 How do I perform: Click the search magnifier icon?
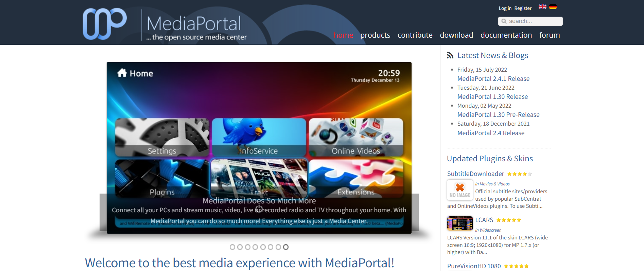pos(504,21)
